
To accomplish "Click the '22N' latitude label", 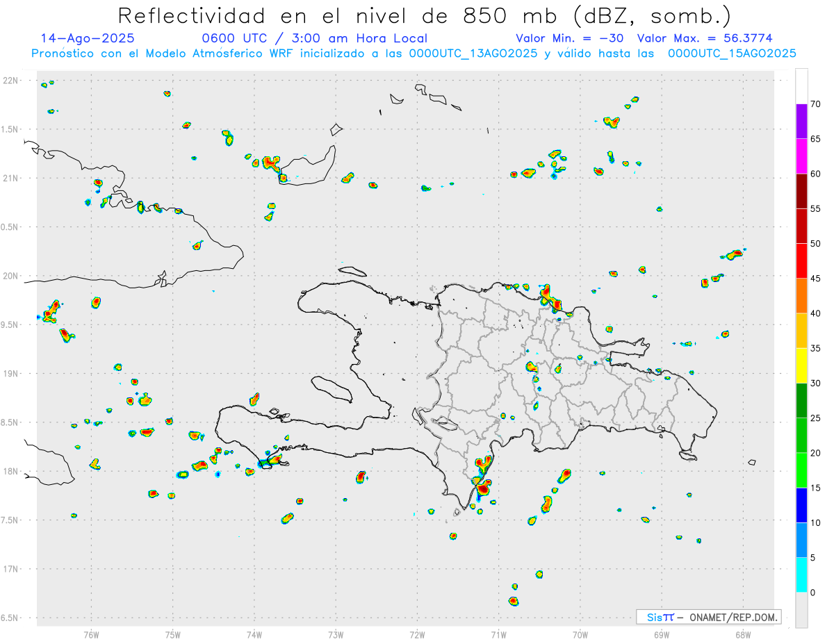I will [12, 81].
